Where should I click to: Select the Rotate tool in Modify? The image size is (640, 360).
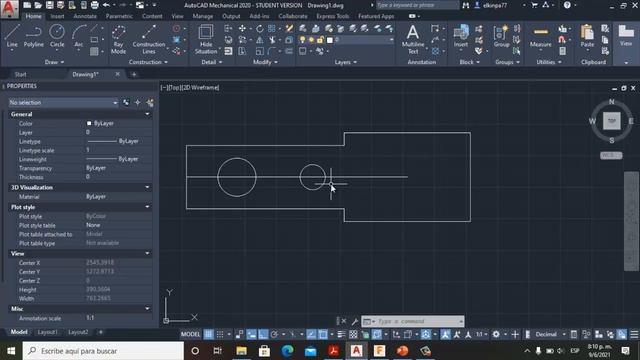(x=260, y=29)
